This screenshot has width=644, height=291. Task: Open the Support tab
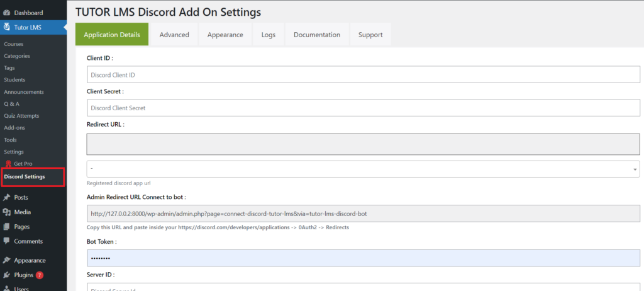(370, 35)
